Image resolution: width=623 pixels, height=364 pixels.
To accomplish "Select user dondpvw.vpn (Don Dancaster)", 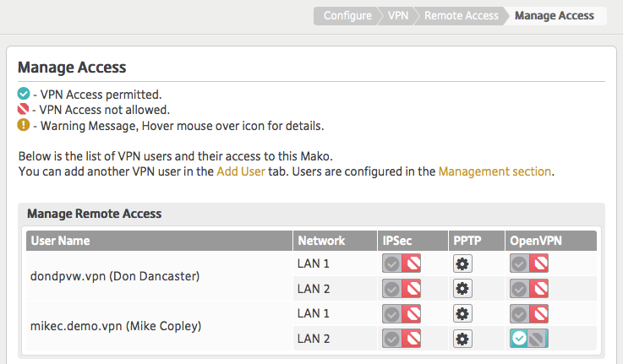I will click(x=115, y=276).
